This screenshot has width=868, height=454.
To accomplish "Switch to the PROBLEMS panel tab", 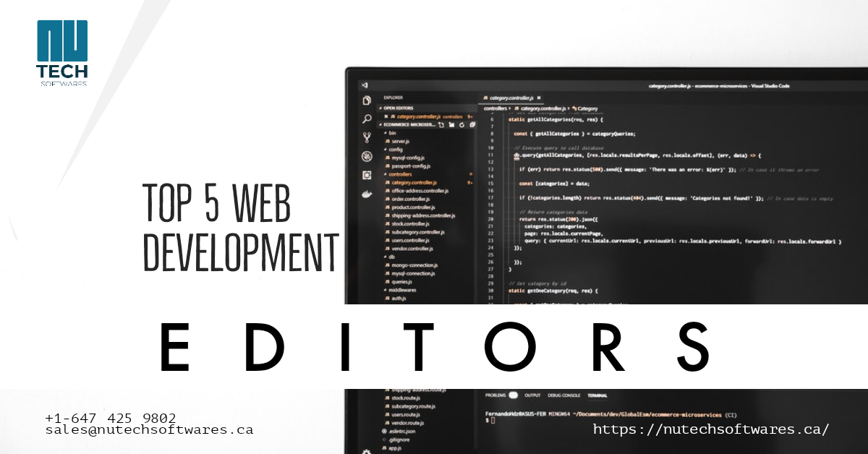I will 495,395.
